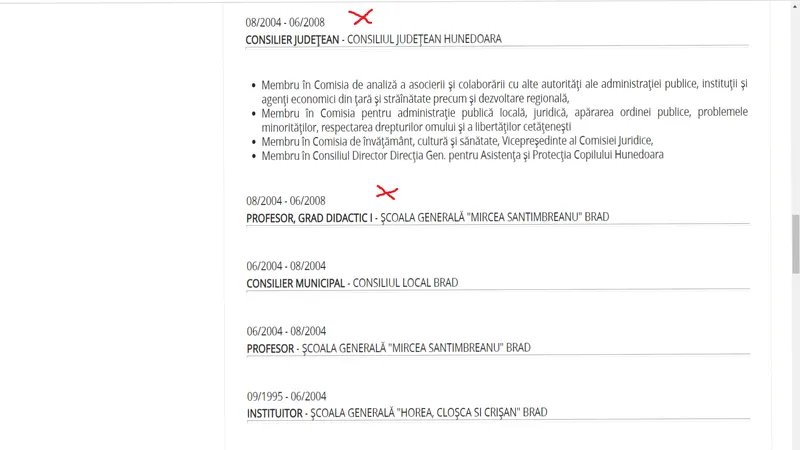Click the CONSILIUL LOCAL BRAD text
The width and height of the screenshot is (800, 450).
405,283
